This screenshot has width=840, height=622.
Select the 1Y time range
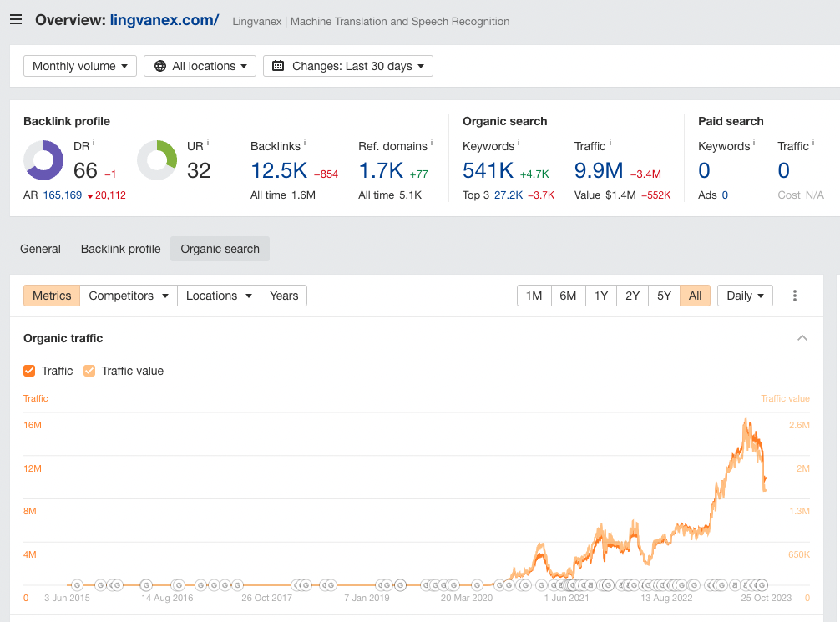pos(600,296)
